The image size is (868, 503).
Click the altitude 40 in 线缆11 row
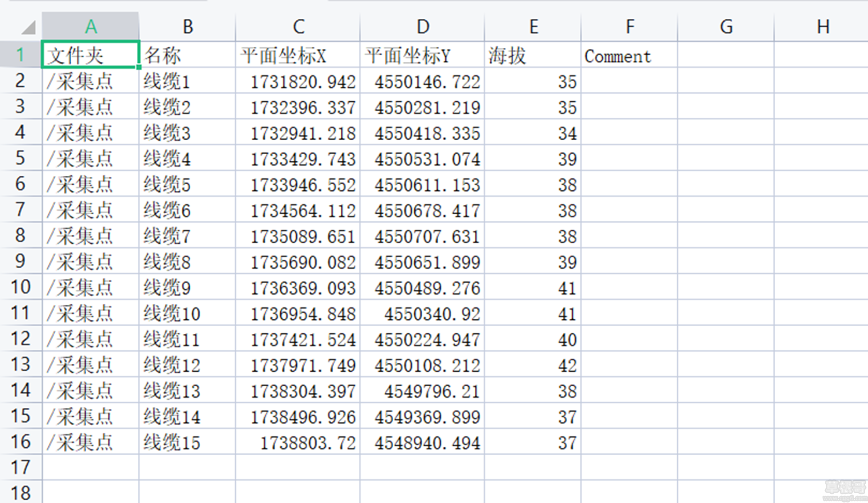coord(567,340)
